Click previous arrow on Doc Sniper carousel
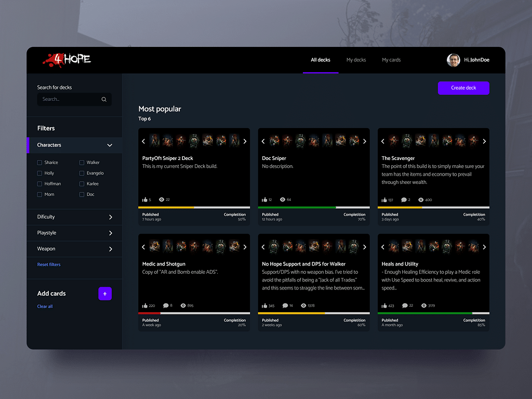Image resolution: width=532 pixels, height=399 pixels. 263,141
